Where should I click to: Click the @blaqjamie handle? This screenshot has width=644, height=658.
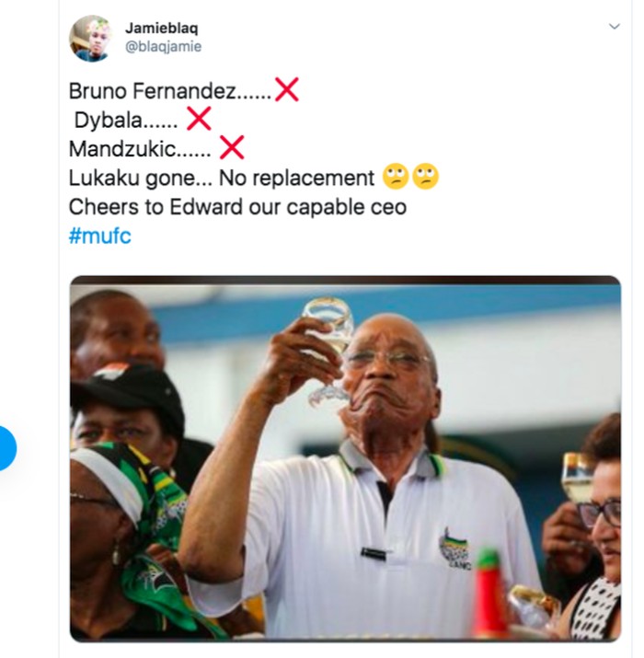point(163,47)
